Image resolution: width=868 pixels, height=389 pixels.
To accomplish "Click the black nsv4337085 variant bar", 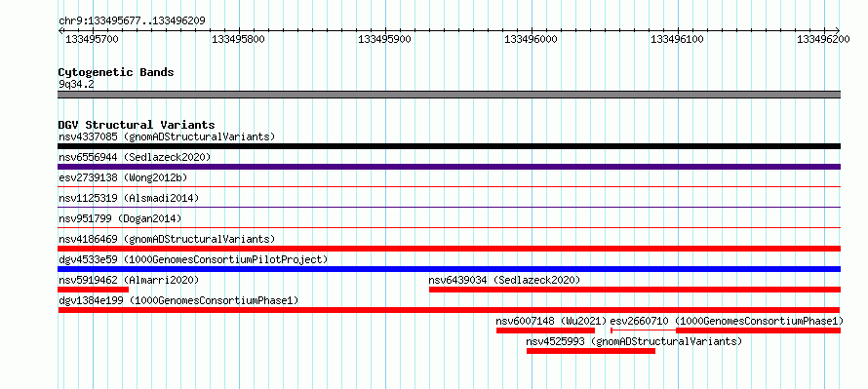I will (x=449, y=146).
